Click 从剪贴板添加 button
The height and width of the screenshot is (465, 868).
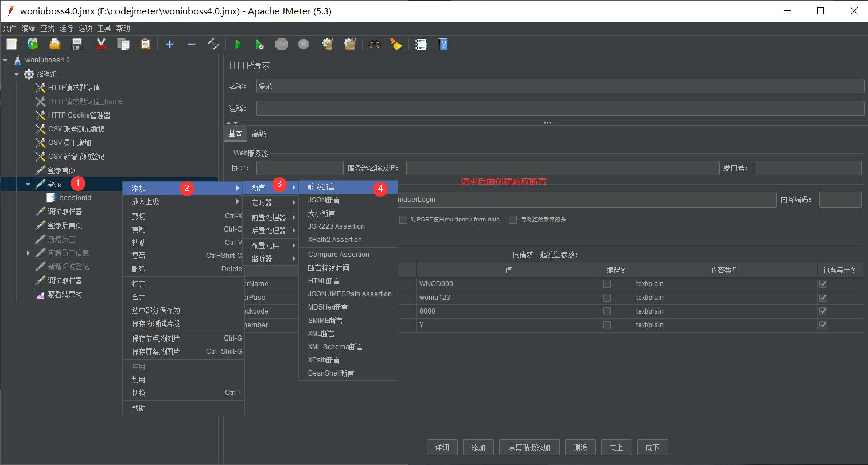pyautogui.click(x=529, y=447)
